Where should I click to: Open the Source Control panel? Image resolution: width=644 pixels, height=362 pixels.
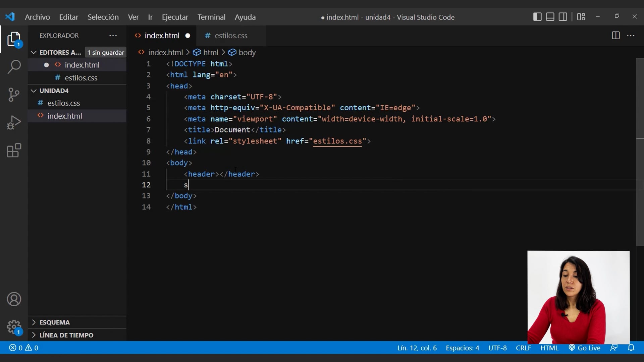point(14,95)
